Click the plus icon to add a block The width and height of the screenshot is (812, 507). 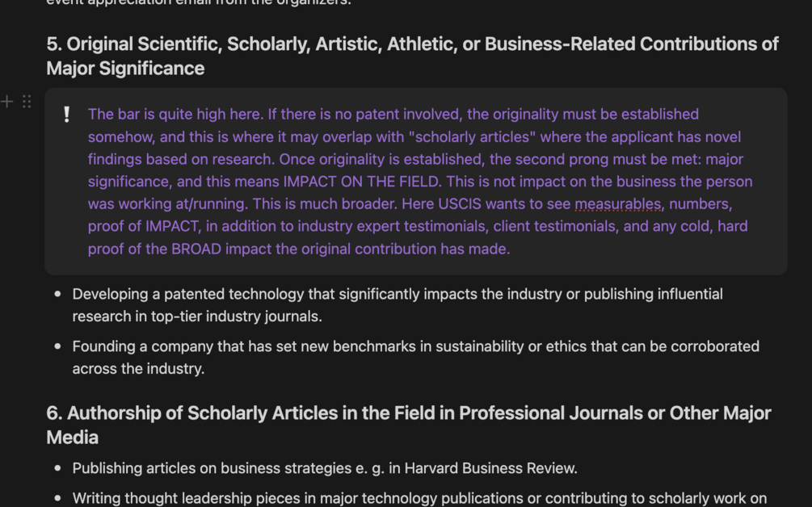click(x=6, y=102)
